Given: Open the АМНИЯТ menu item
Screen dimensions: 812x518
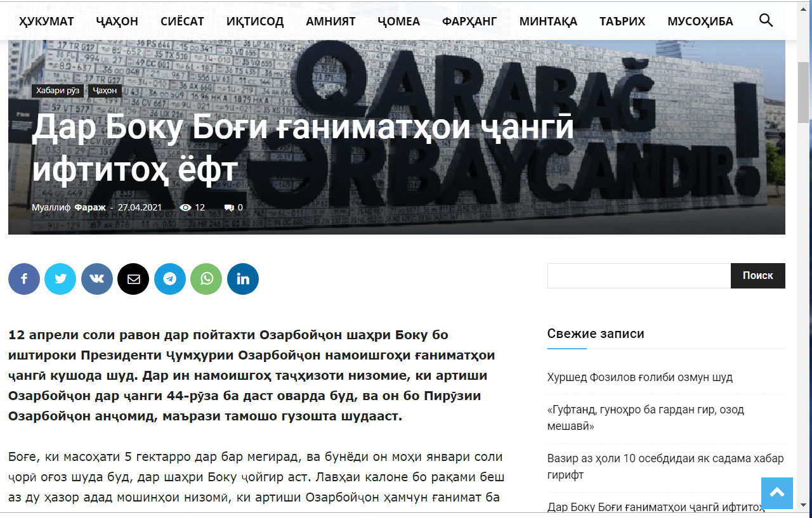Looking at the screenshot, I should 331,22.
